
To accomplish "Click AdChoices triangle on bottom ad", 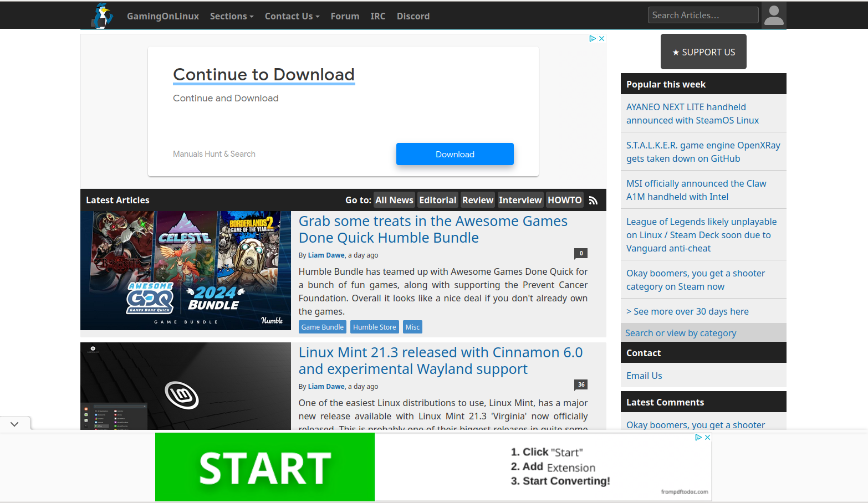I will tap(698, 437).
